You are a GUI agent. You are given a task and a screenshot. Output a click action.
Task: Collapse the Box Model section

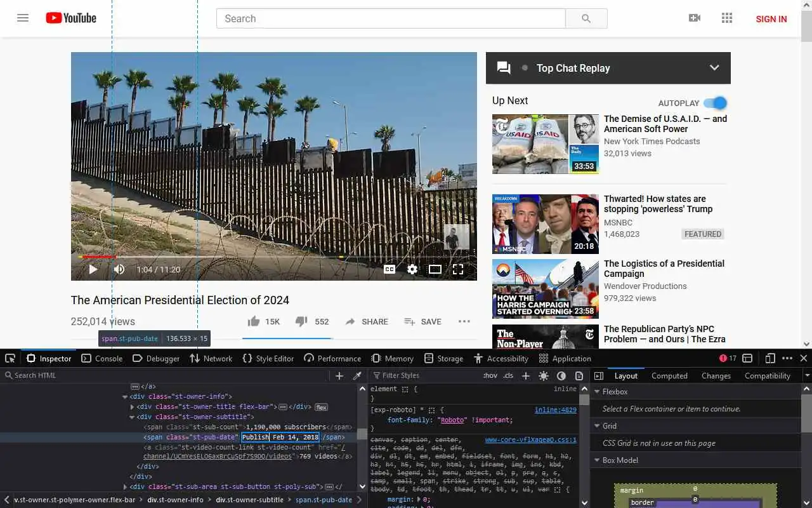[597, 460]
